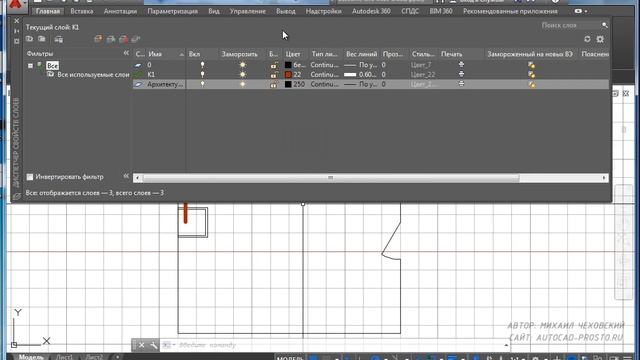Switch to the Вставка ribbon tab

tap(82, 11)
